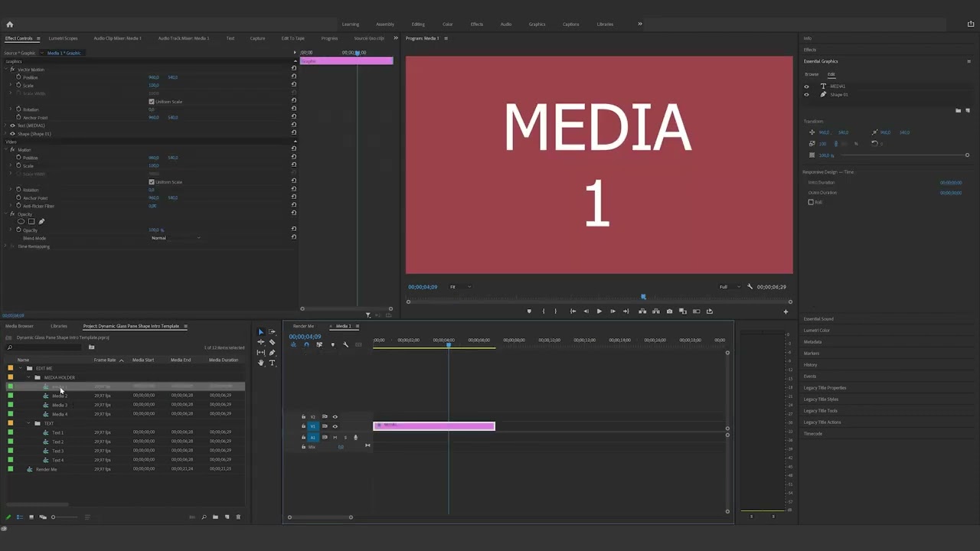Click the Home icon at top left
The height and width of the screenshot is (551, 980).
point(10,24)
